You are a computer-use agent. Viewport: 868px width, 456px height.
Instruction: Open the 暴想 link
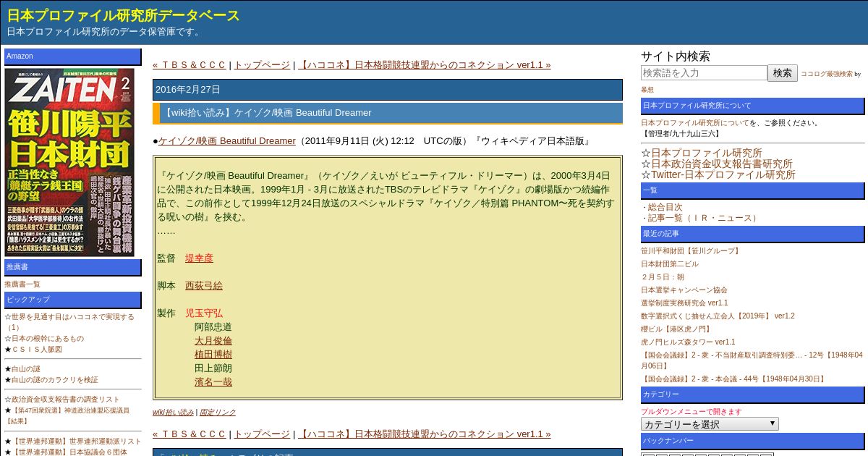tap(647, 90)
